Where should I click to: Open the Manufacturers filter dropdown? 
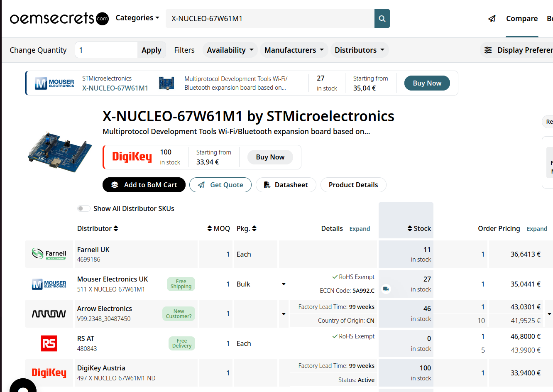294,50
